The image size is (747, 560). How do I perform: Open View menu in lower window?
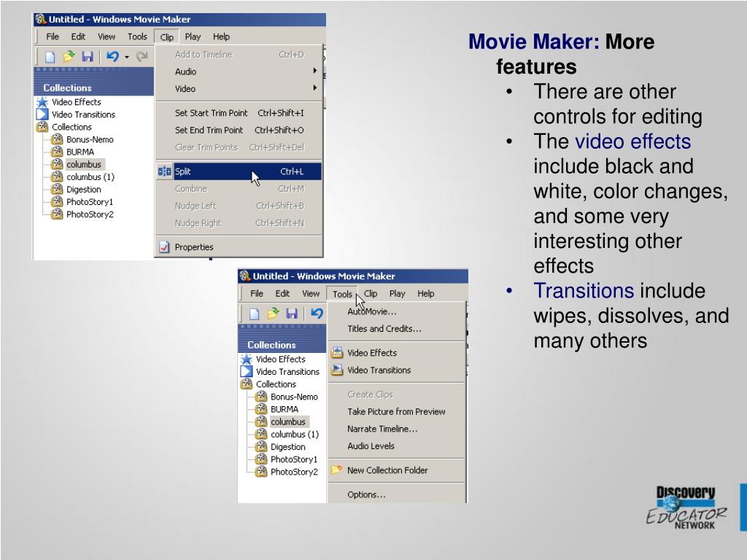[x=311, y=294]
